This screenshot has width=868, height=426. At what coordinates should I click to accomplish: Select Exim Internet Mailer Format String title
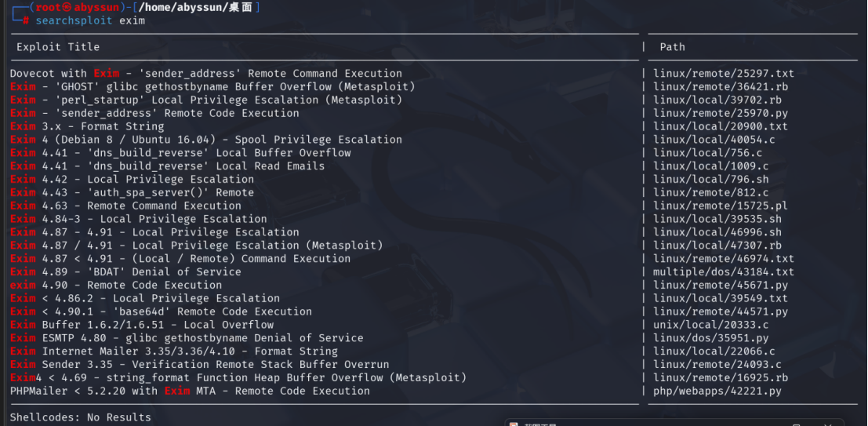click(x=174, y=351)
